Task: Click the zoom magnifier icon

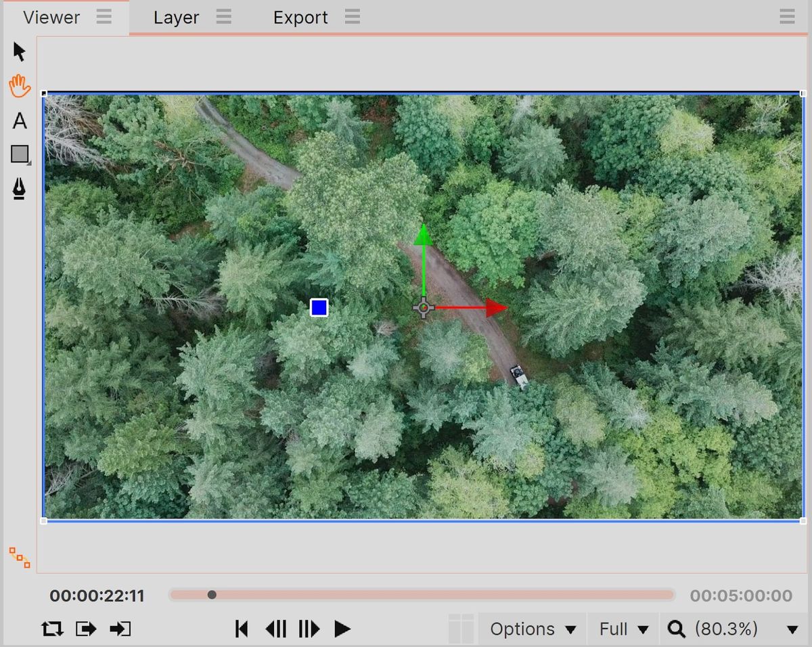Action: pyautogui.click(x=676, y=629)
